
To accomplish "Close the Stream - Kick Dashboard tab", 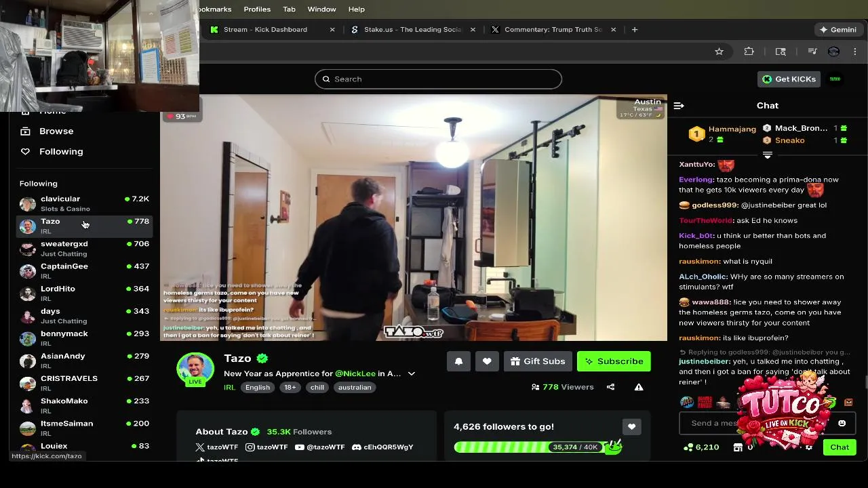I will (332, 30).
